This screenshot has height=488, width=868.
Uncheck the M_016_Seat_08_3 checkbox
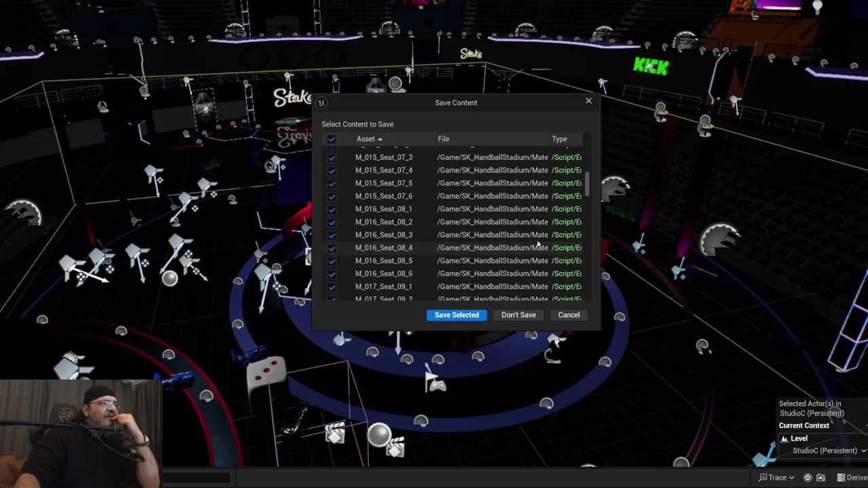[332, 235]
